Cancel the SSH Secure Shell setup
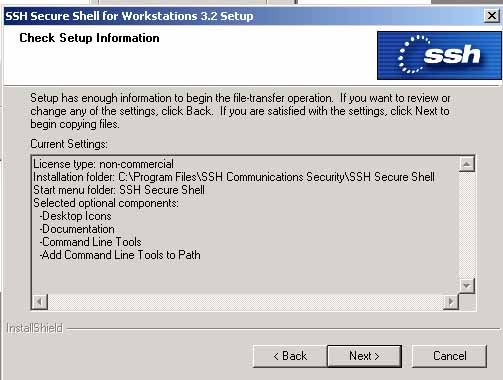 pos(449,356)
